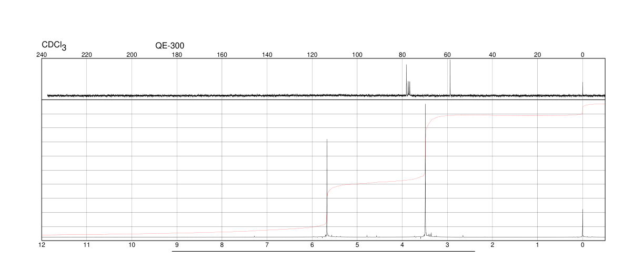Click the 12 ppm proton axis label
This screenshot has height=278, width=644.
point(42,245)
